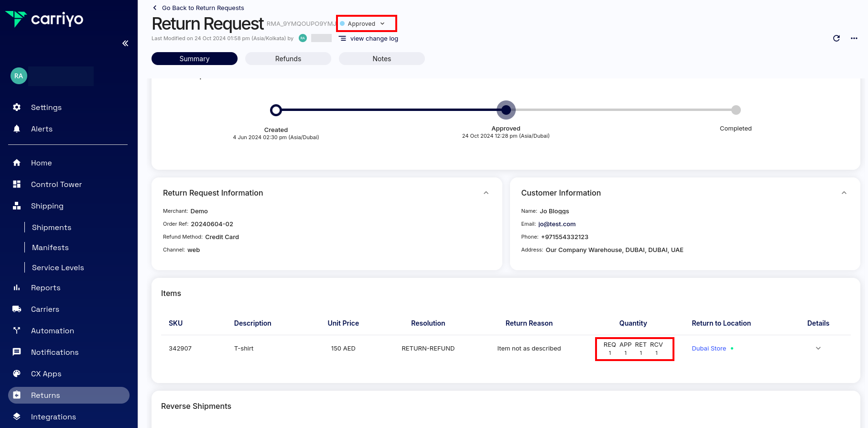868x428 pixels.
Task: Collapse the Return Request Information panel
Action: tap(486, 193)
